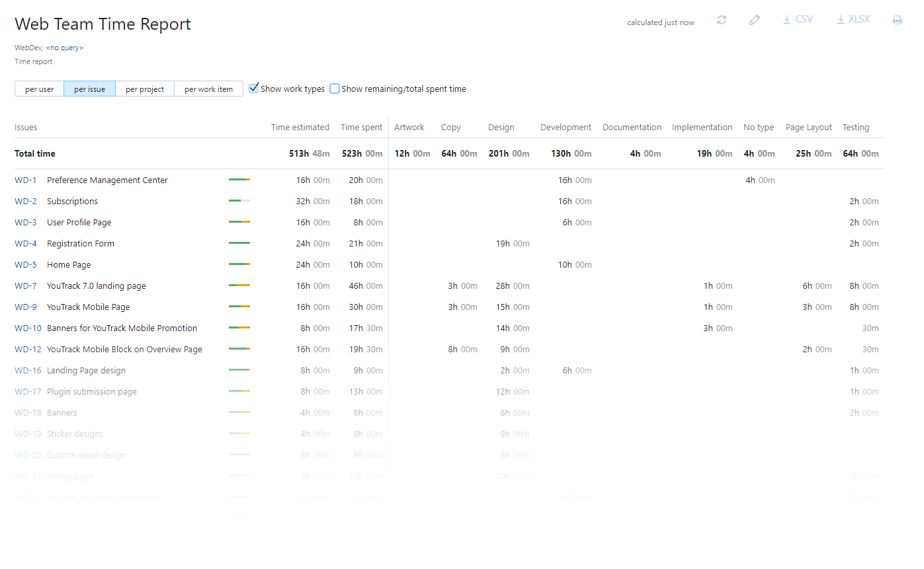Open the Subscriptions issue

(72, 201)
